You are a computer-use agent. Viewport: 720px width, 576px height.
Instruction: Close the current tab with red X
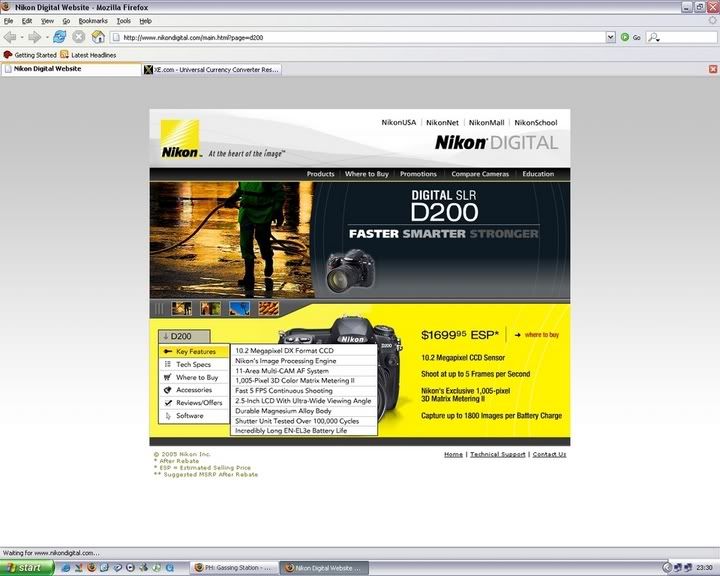[x=713, y=69]
